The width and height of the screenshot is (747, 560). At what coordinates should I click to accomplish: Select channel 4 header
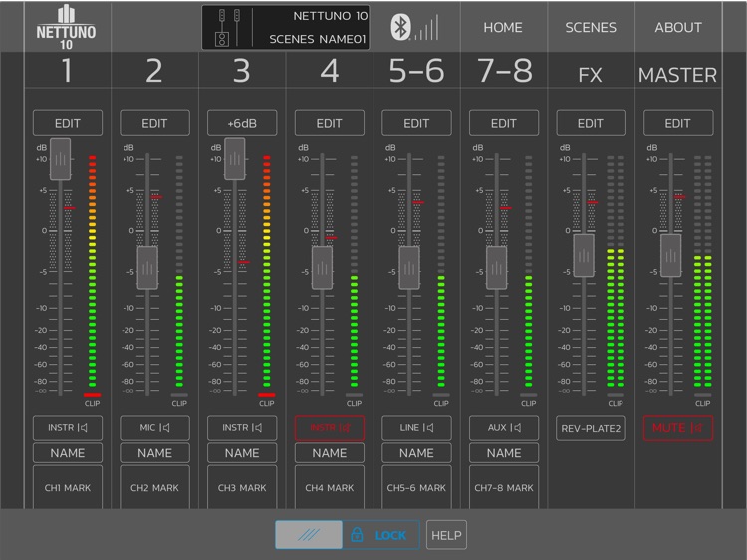pos(330,70)
